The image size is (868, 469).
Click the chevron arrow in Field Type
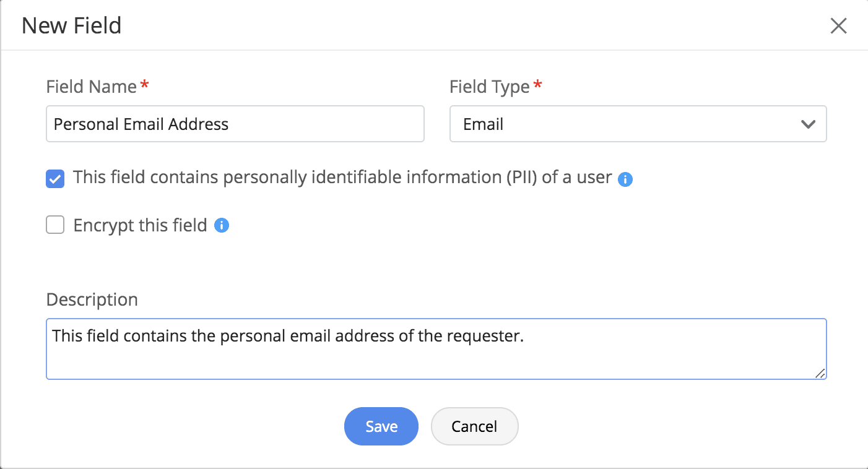click(x=808, y=124)
